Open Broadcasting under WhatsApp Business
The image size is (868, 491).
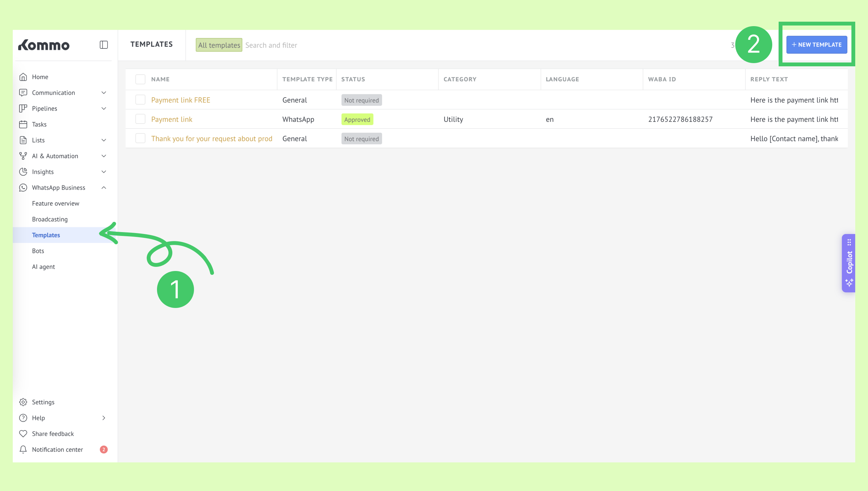click(49, 219)
